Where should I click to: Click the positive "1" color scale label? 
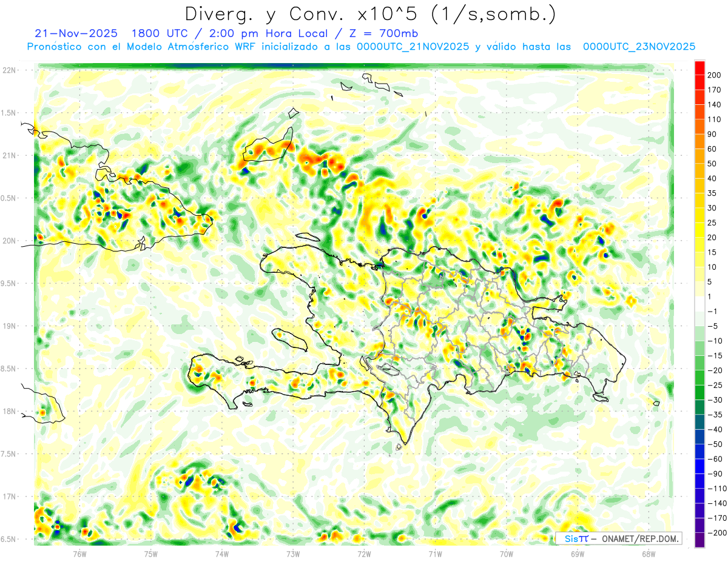tap(710, 296)
